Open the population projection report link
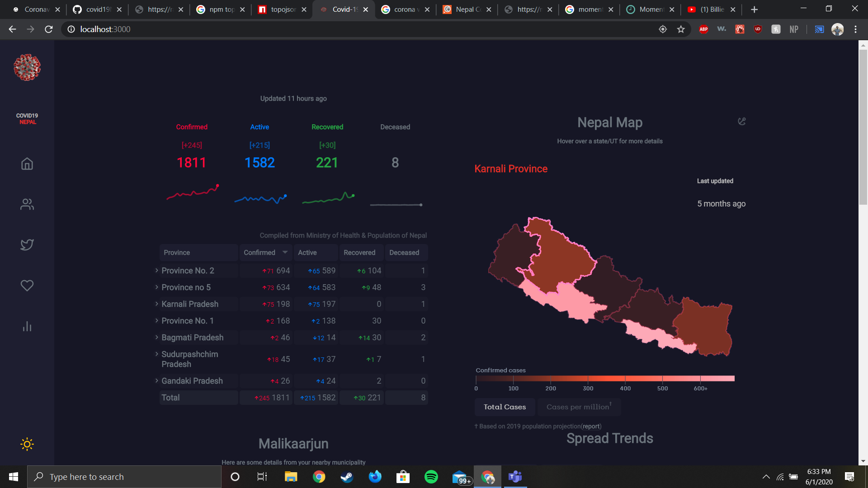 coord(591,426)
